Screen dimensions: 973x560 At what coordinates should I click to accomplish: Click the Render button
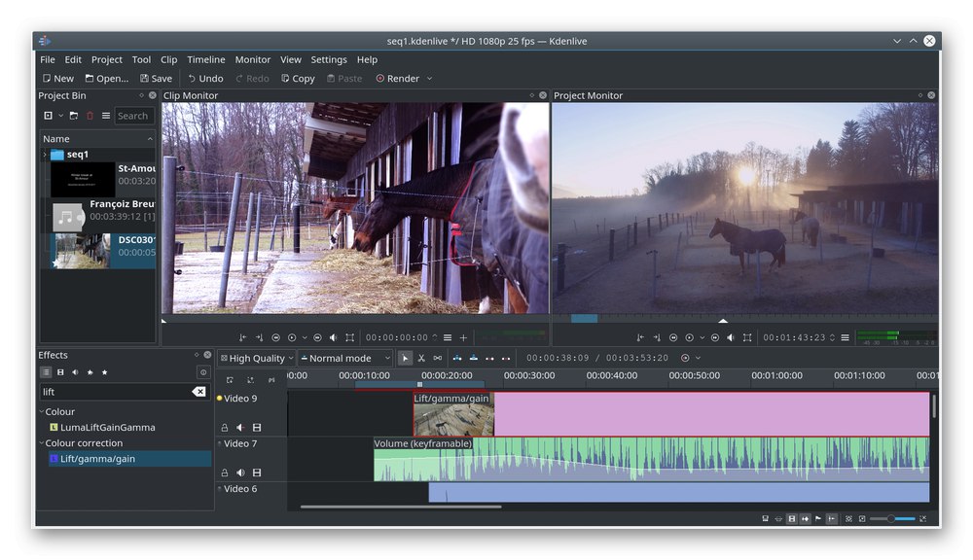[x=398, y=79]
